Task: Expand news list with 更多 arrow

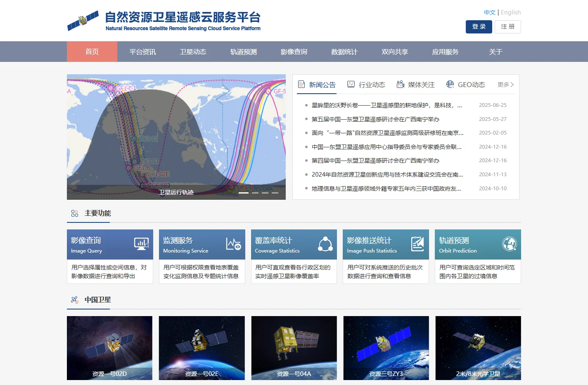Action: tap(506, 85)
